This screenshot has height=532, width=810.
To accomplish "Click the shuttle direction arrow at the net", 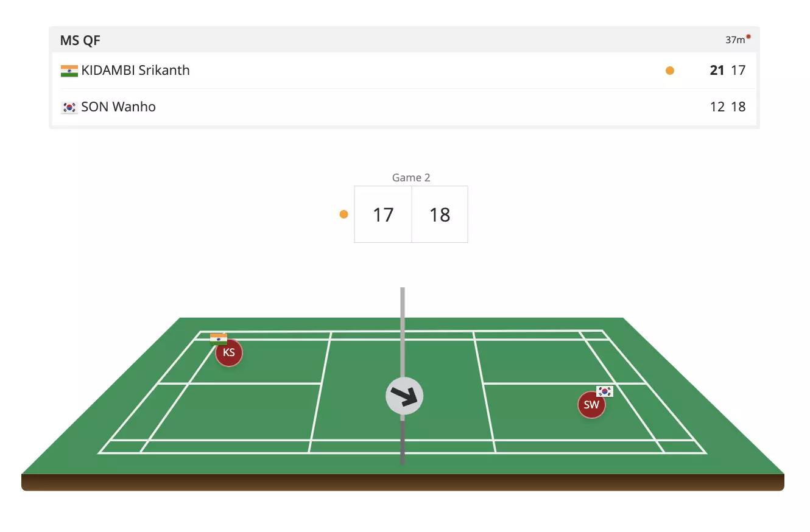I will point(404,396).
